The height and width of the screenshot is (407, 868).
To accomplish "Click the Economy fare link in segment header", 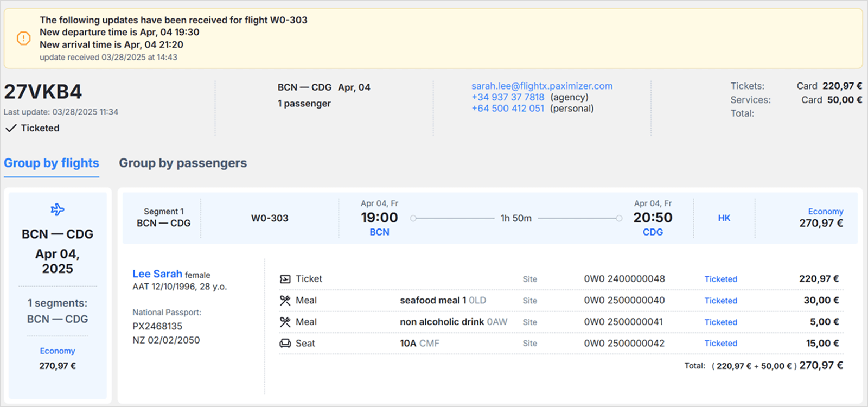I will click(x=826, y=211).
